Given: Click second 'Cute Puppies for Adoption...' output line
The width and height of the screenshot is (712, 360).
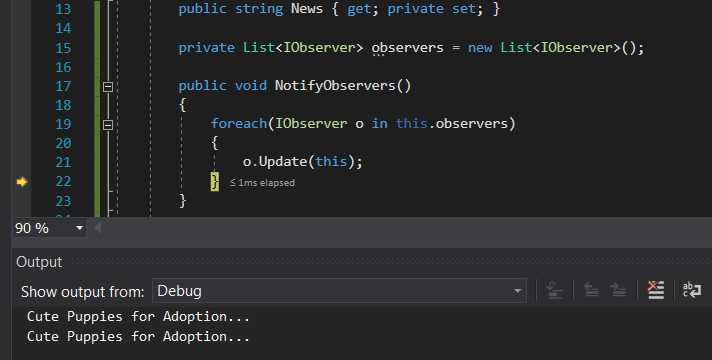Looking at the screenshot, I should pyautogui.click(x=138, y=336).
